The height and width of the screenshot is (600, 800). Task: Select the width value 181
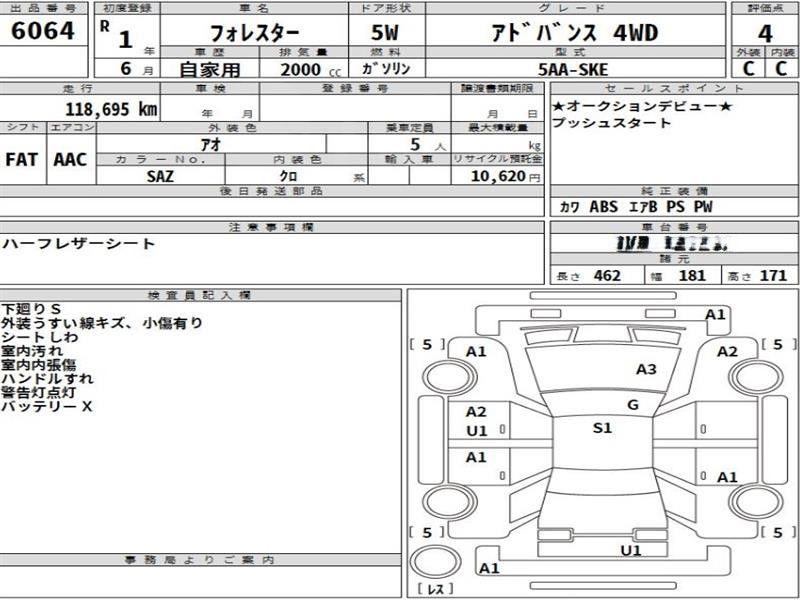pyautogui.click(x=692, y=276)
